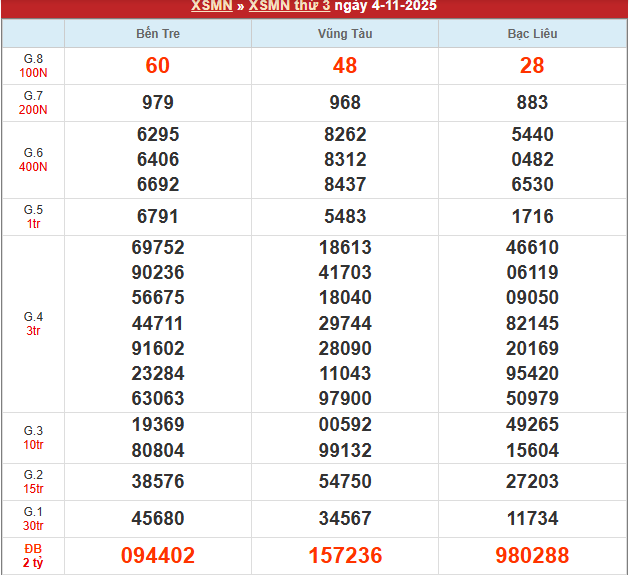This screenshot has height=575, width=629.
Task: Click the G.3 10tr prize label
Action: click(x=33, y=438)
